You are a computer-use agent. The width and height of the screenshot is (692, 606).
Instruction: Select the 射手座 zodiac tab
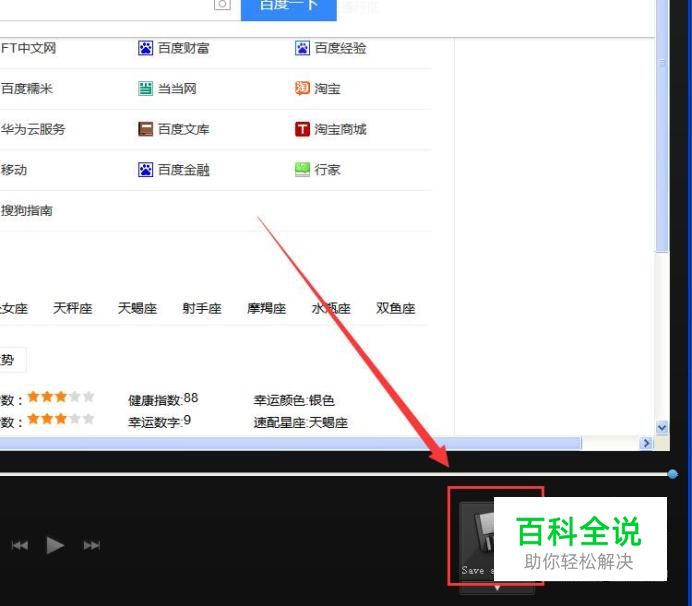[202, 308]
